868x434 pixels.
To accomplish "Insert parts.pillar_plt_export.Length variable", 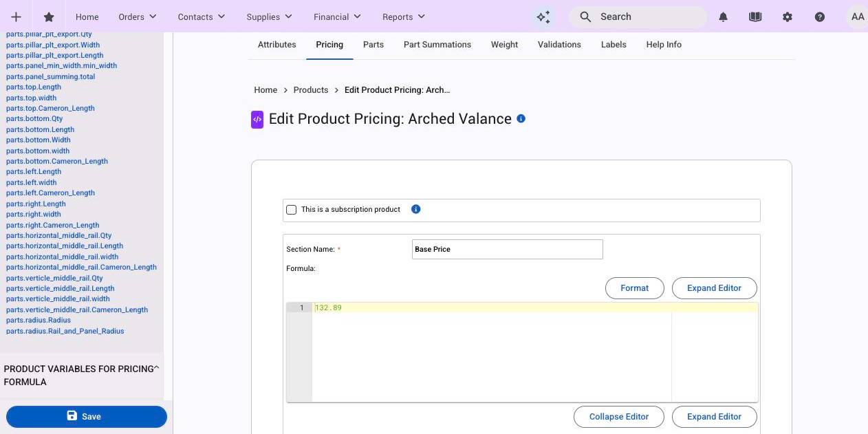I will pos(55,56).
